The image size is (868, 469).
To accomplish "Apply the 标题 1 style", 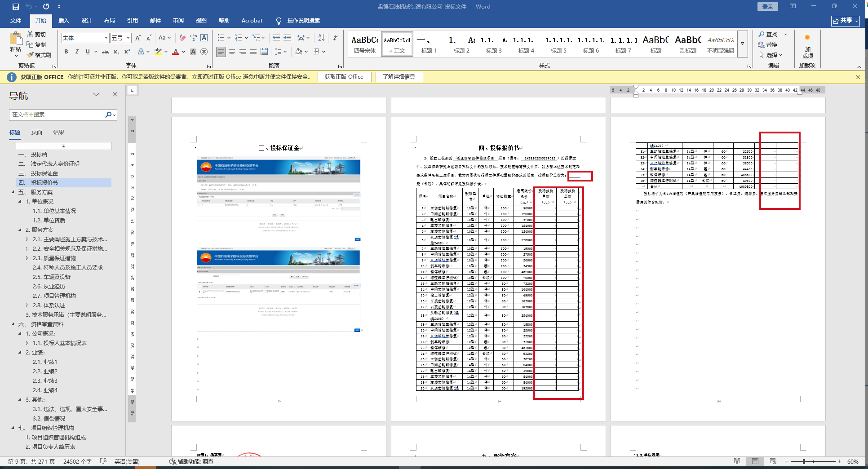I will 429,44.
